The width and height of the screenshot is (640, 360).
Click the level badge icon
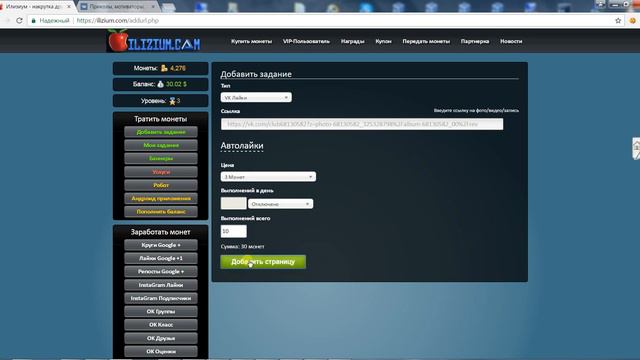(x=172, y=101)
